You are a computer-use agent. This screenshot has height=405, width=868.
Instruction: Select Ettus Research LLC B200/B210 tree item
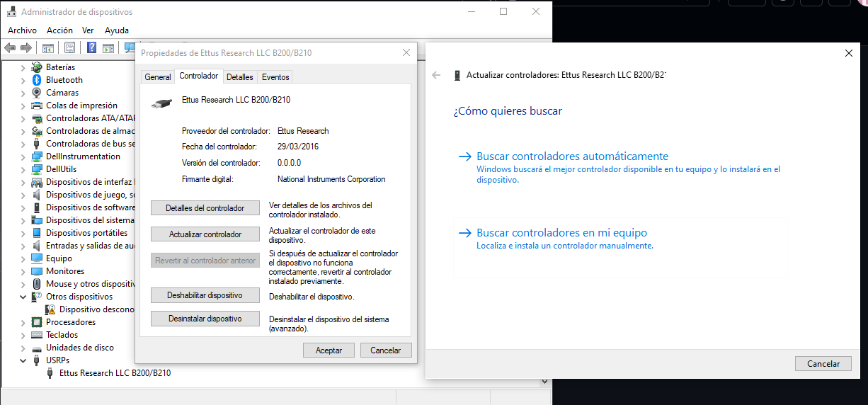pos(115,373)
